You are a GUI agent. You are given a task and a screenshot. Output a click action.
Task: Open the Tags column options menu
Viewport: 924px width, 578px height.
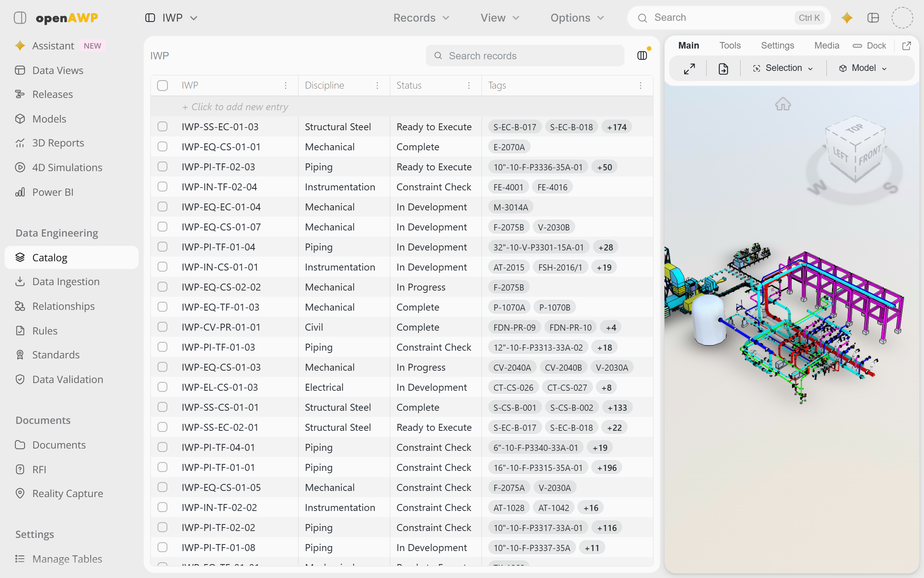[641, 86]
